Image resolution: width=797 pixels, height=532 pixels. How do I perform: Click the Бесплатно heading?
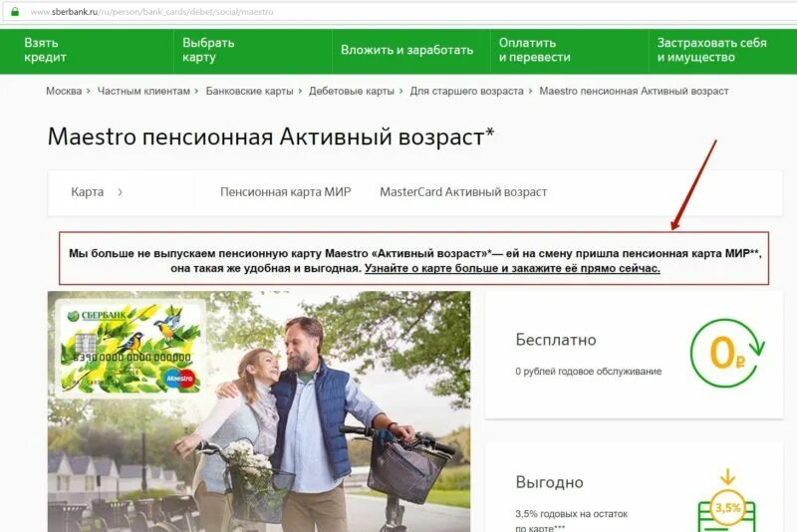point(556,340)
